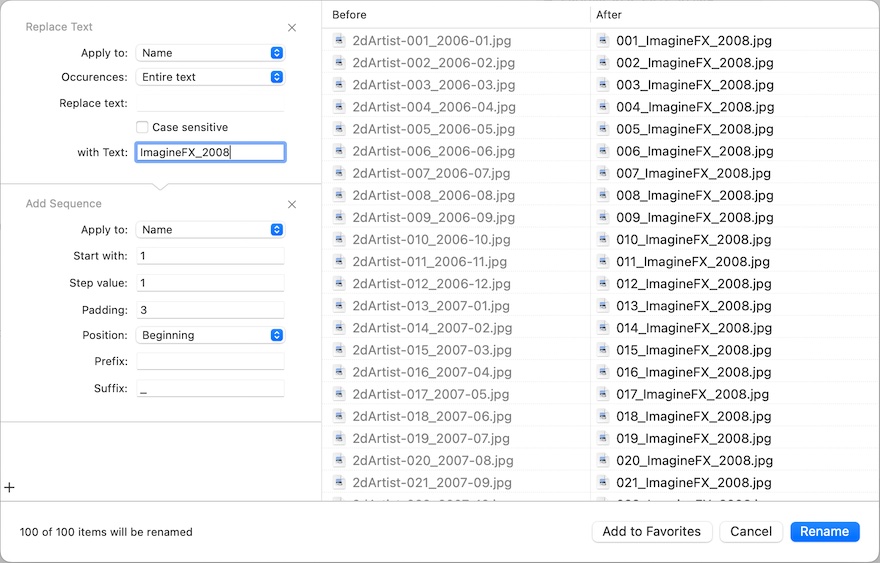Select renamed file 021_ImagineFX_2008.jpg
This screenshot has width=880, height=563.
coord(694,482)
